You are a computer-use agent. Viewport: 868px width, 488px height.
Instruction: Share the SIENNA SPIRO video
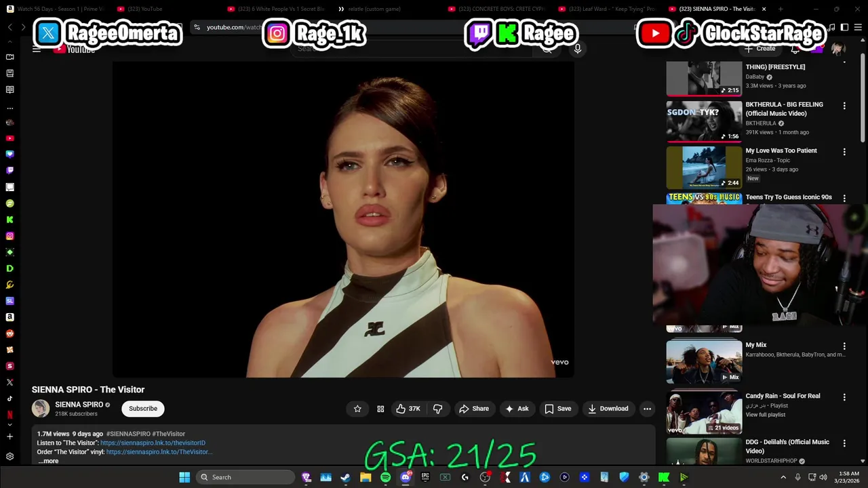pos(474,409)
